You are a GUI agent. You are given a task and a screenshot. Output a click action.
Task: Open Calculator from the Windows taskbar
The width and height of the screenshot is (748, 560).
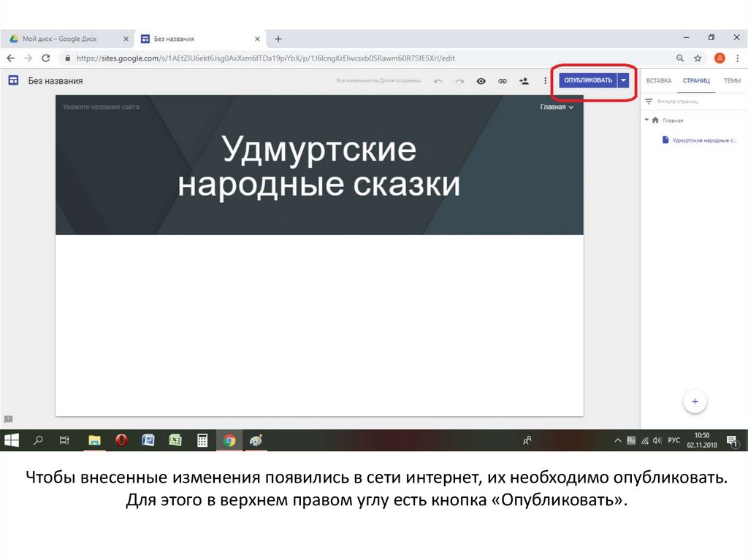pos(202,440)
